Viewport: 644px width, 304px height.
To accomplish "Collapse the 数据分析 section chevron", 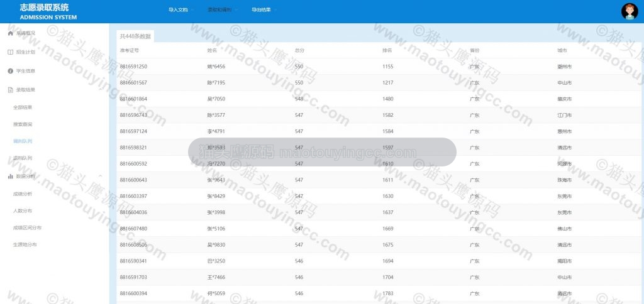I will coord(100,176).
